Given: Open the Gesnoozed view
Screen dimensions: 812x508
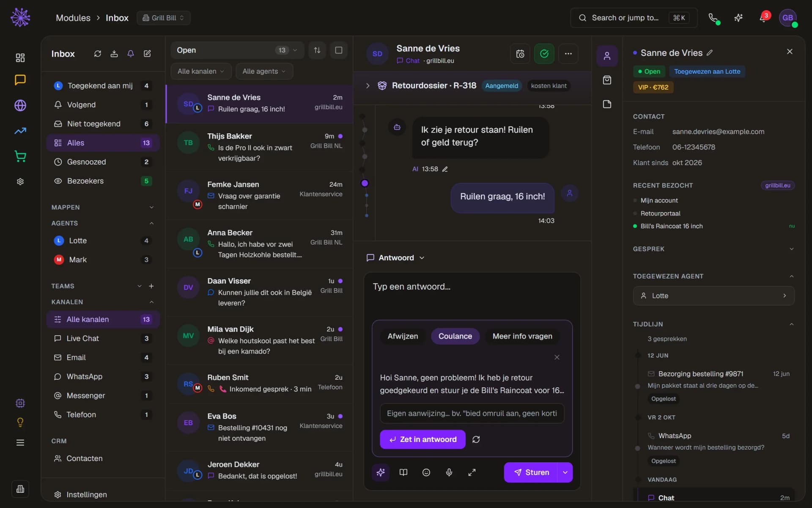Looking at the screenshot, I should point(103,162).
